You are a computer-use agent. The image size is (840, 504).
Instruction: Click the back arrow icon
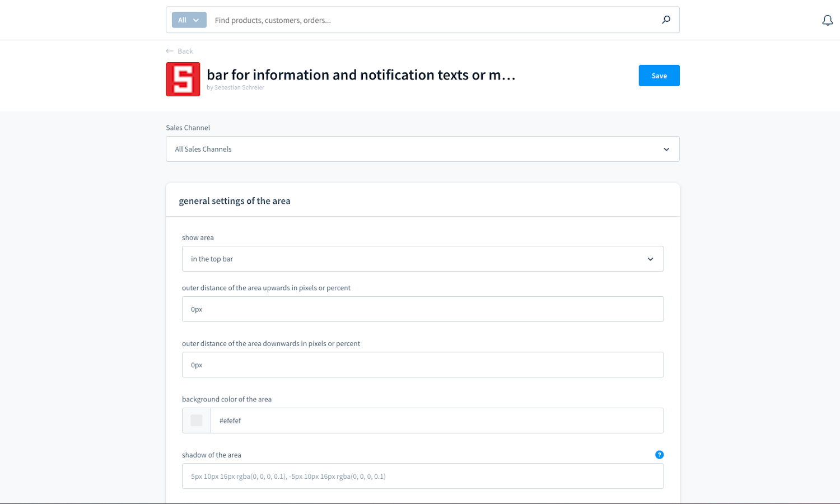coord(169,50)
